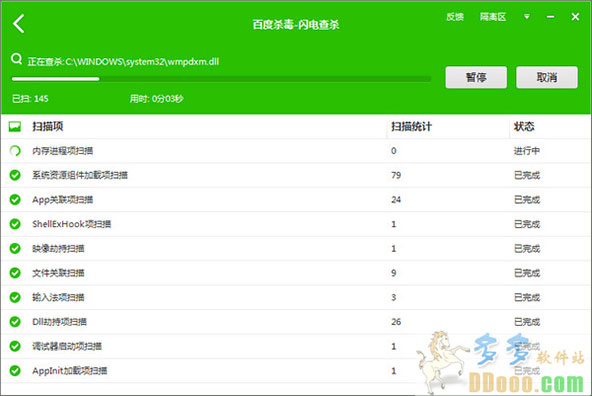Click the scan progress bar
This screenshot has height=396, width=592.
pos(221,79)
